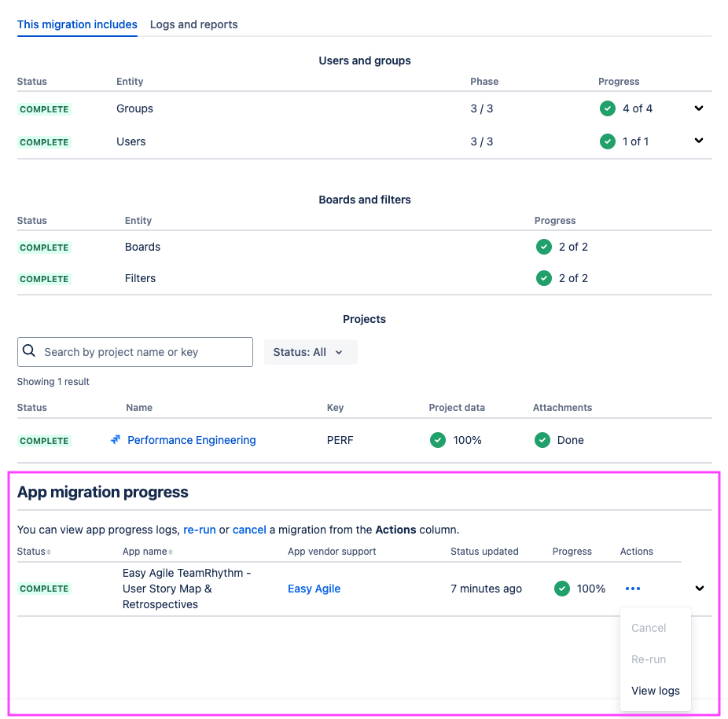Expand the Easy Agile TeamRhythm row
Viewport: 728px width, 719px height.
700,589
